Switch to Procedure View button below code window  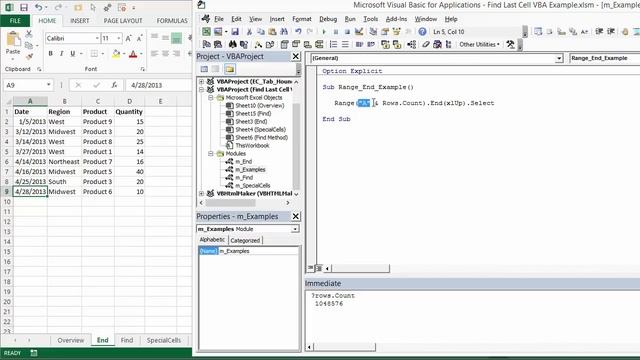[x=311, y=268]
